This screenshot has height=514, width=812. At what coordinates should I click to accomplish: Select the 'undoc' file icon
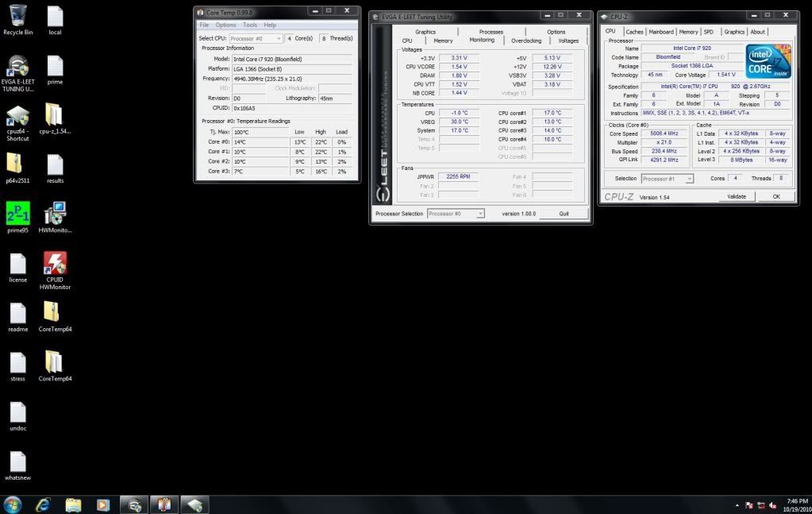point(17,415)
